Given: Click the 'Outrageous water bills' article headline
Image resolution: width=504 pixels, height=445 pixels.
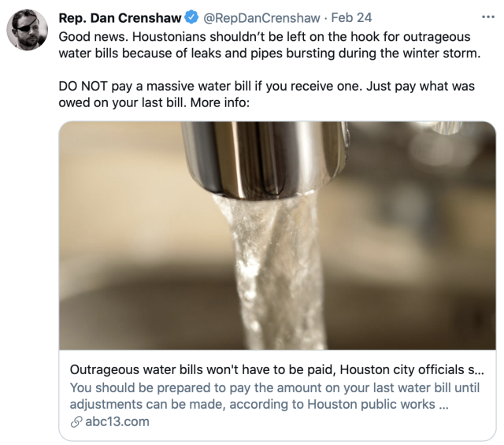Looking at the screenshot, I should click(276, 369).
